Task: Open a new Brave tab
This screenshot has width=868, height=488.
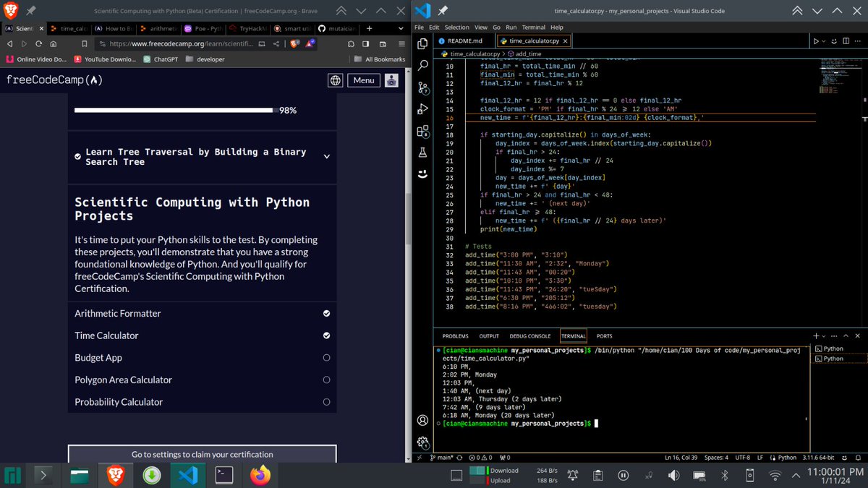Action: click(369, 27)
